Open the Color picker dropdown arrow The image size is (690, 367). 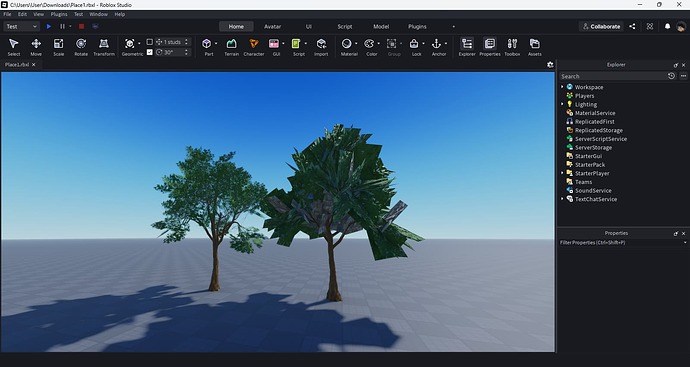pyautogui.click(x=378, y=44)
